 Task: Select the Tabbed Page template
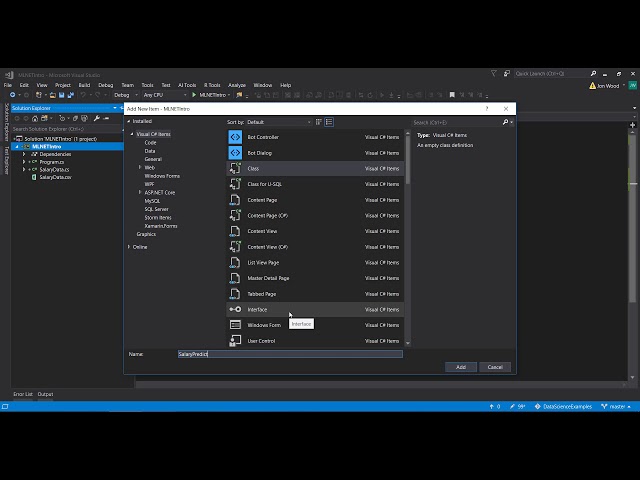tap(315, 294)
